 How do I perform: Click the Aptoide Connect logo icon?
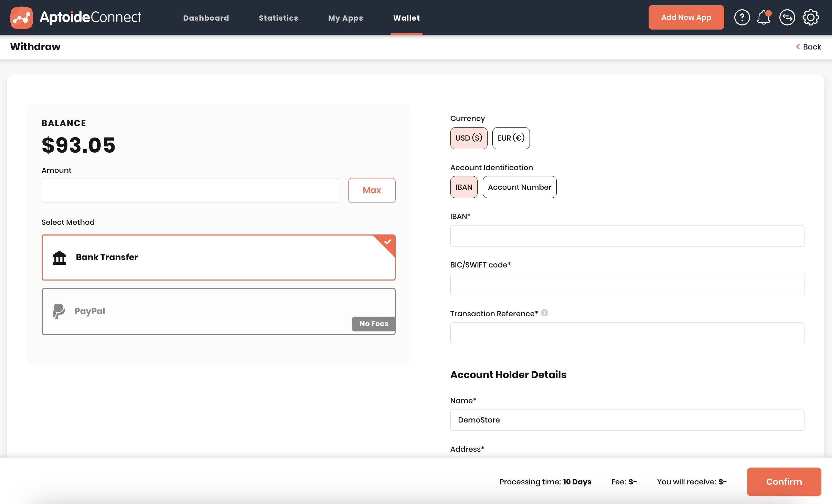(x=21, y=18)
